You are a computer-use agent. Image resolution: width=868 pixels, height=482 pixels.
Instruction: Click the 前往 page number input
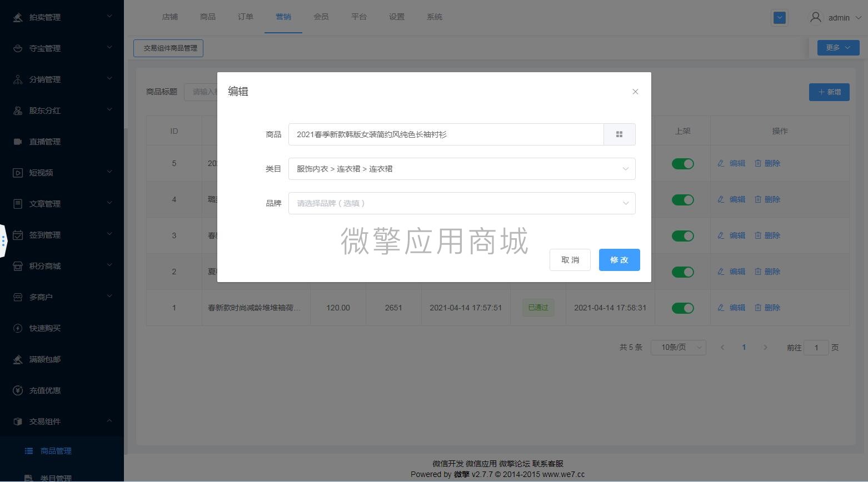click(816, 348)
